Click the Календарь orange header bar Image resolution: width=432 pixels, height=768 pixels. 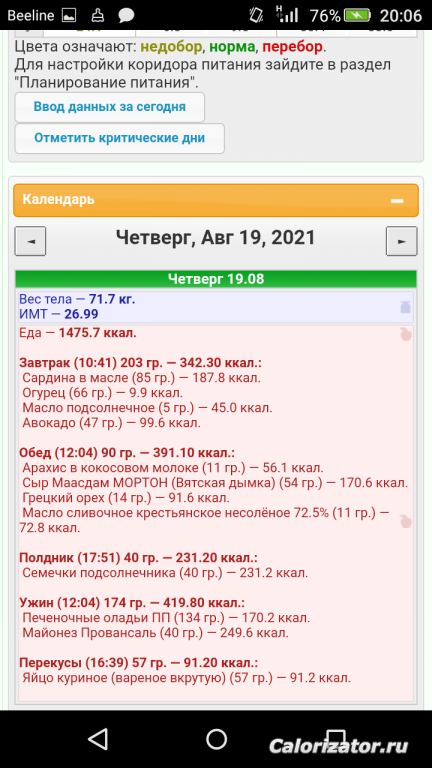click(216, 200)
